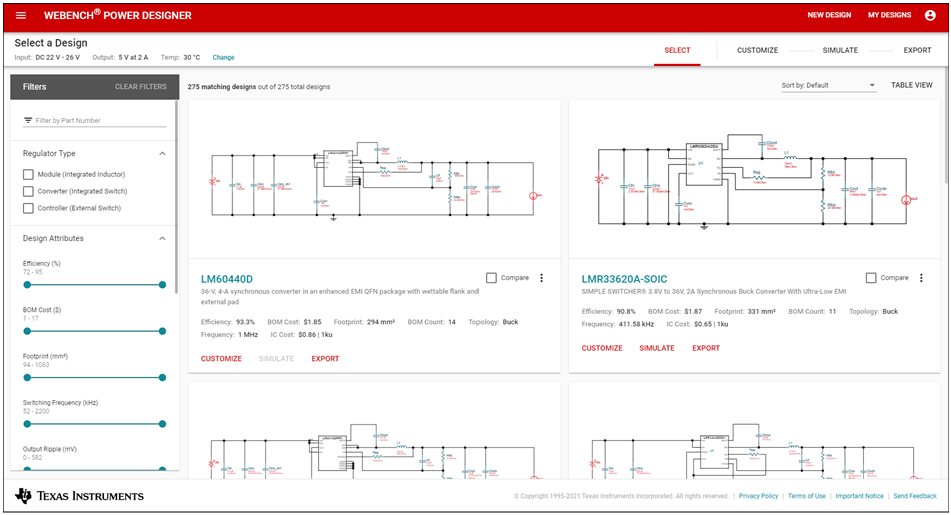The width and height of the screenshot is (951, 515).
Task: Click SIMULATE on LMR33620A-SOIC card
Action: (657, 348)
